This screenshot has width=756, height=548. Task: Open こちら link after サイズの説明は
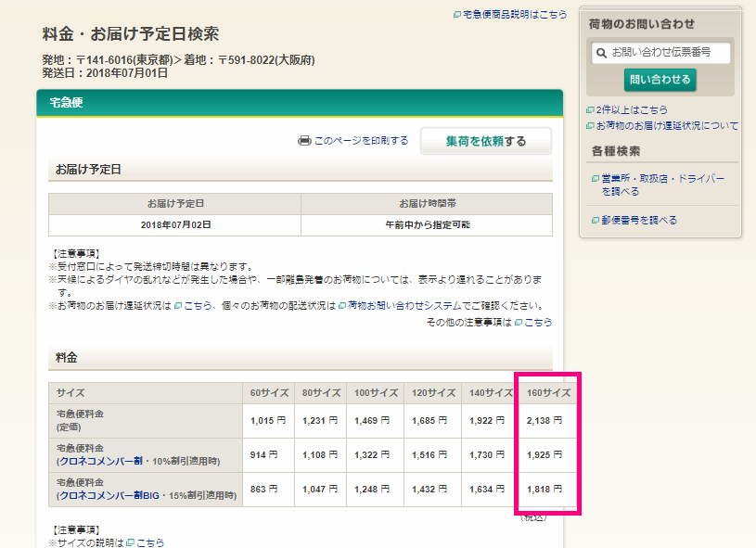point(149,542)
